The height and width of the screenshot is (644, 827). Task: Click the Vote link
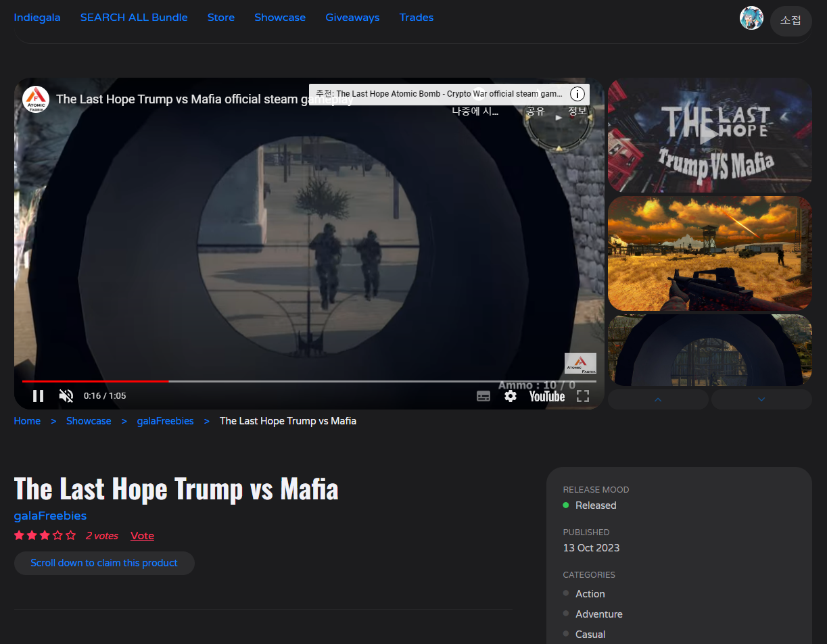[142, 536]
